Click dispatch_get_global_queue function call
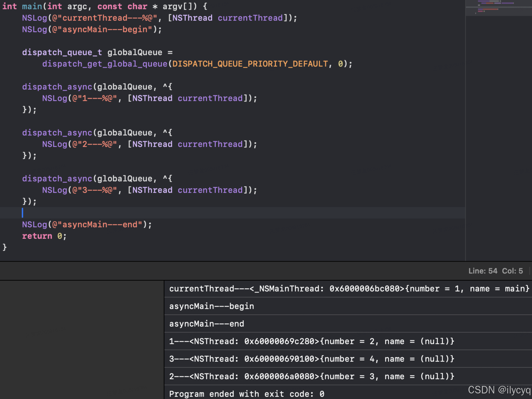This screenshot has width=532, height=399. 105,64
